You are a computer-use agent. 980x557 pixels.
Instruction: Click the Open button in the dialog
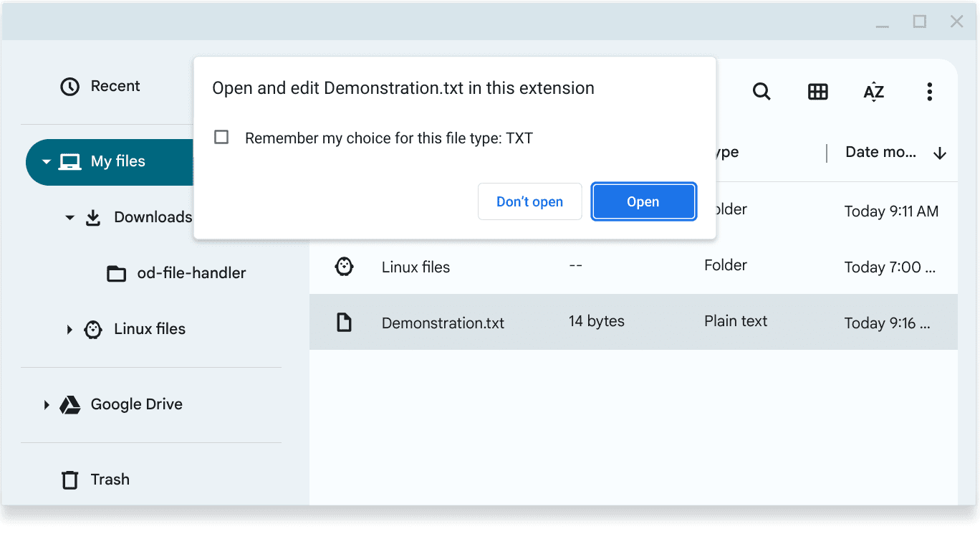point(643,201)
